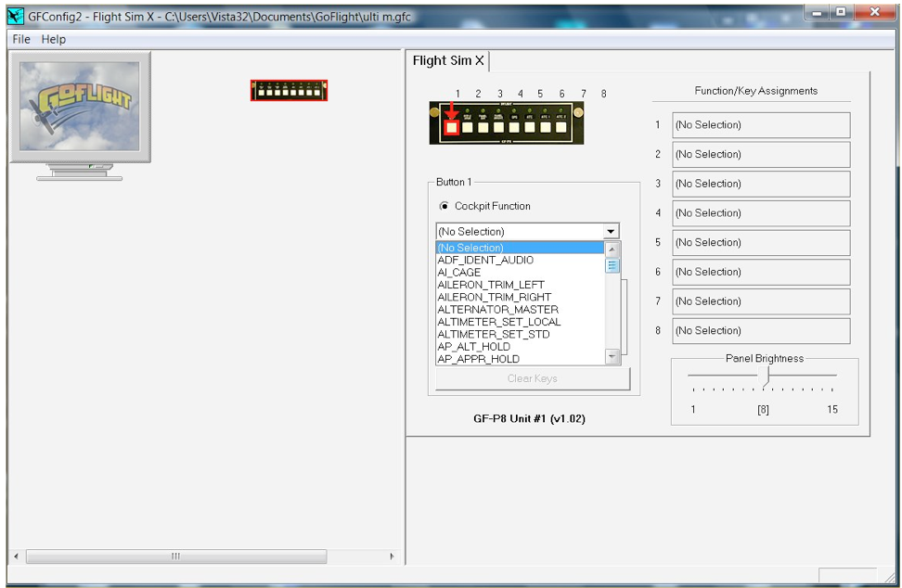Select ALTIMETER_SET_STD function entry
The image size is (902, 588).
click(520, 334)
